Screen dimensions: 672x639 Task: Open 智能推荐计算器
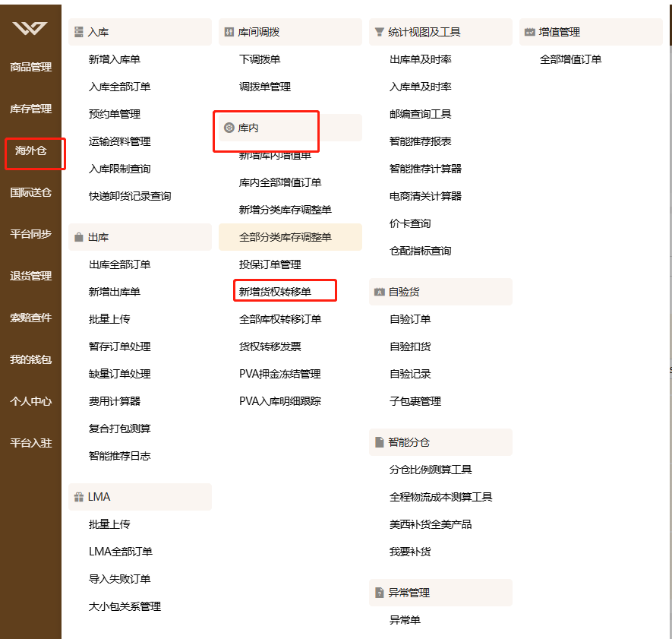coord(425,169)
